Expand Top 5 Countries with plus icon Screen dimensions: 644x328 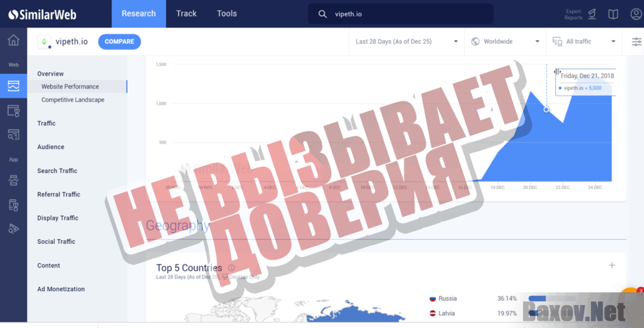[x=612, y=265]
